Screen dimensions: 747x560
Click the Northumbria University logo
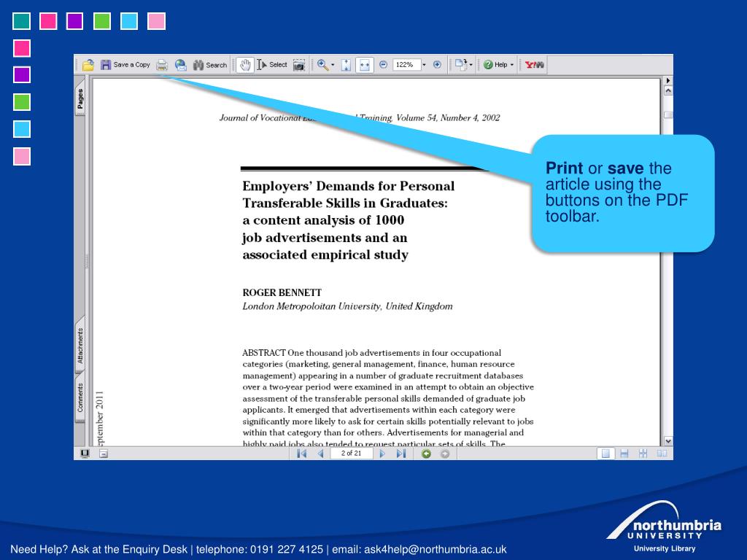[664, 526]
